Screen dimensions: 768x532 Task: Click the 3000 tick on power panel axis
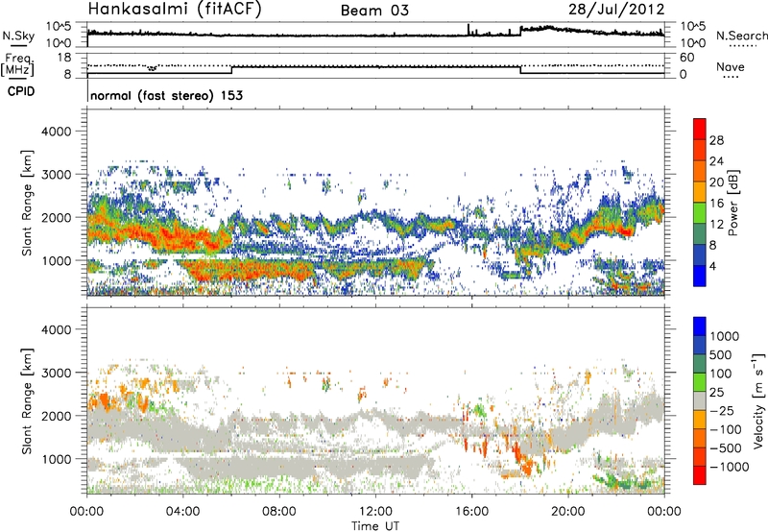[56, 175]
